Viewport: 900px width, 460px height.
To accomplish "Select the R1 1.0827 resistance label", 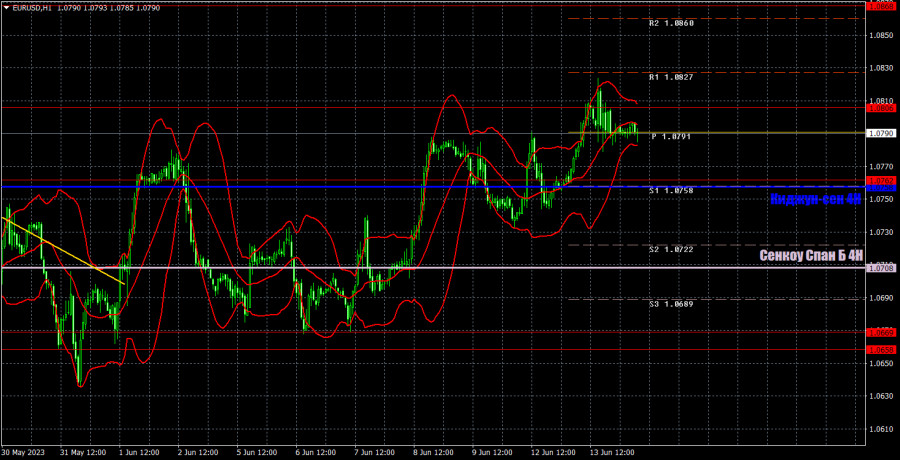I will pyautogui.click(x=670, y=77).
